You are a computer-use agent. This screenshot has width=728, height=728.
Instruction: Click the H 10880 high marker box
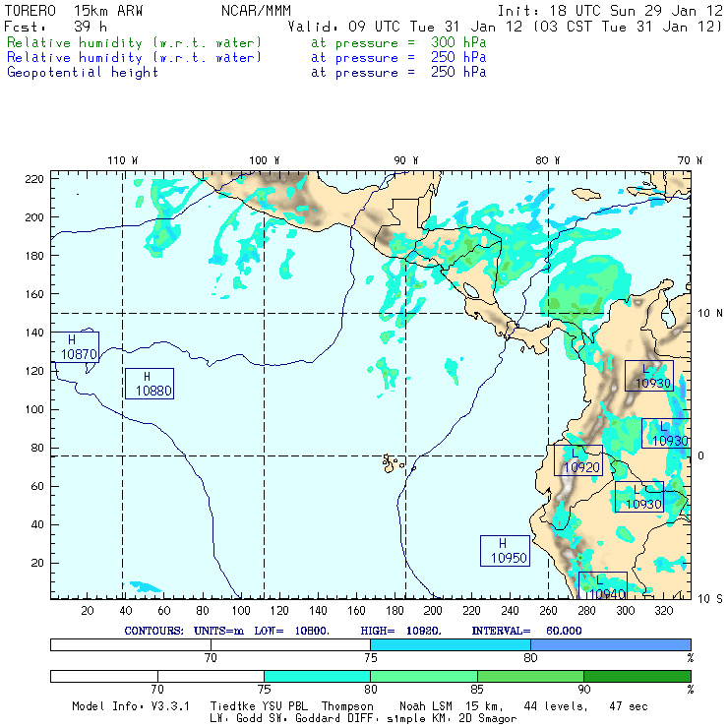150,384
